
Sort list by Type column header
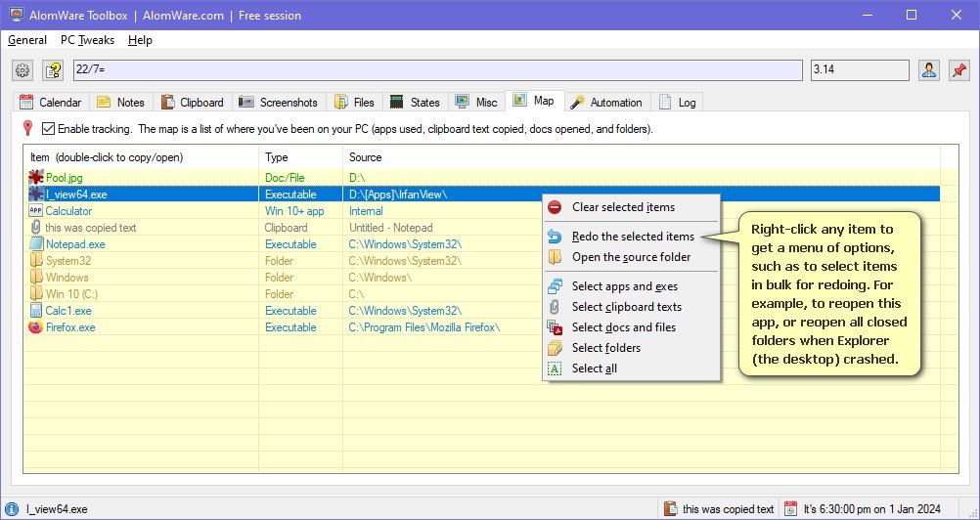pos(277,157)
